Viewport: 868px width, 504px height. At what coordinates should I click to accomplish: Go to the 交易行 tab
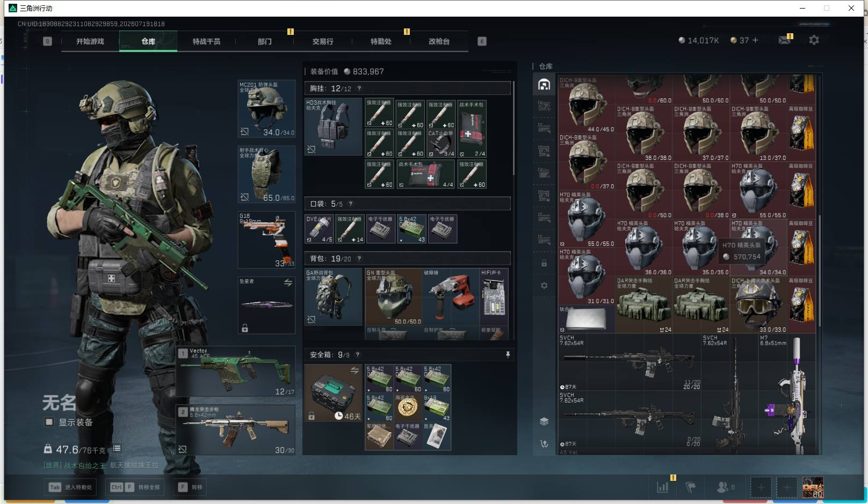click(x=322, y=41)
